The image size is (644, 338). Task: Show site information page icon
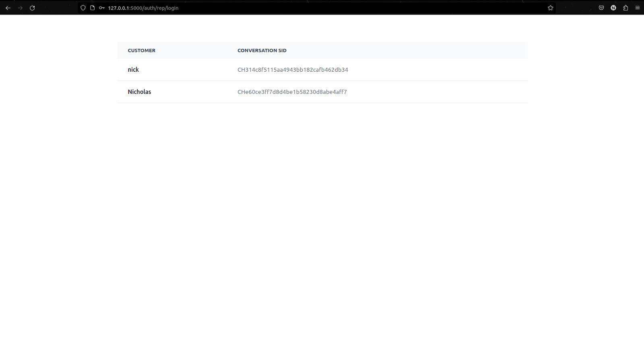(x=92, y=8)
